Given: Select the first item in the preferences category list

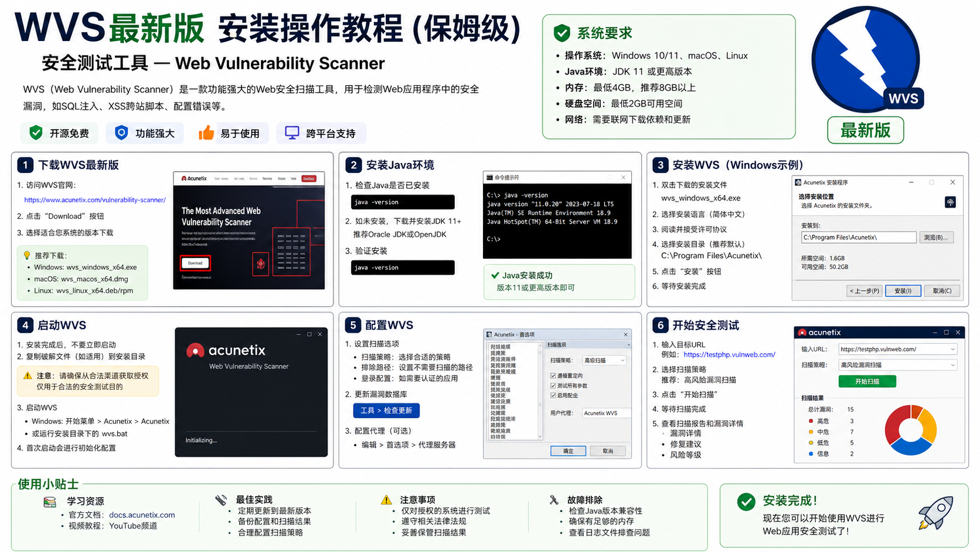Looking at the screenshot, I should 501,347.
